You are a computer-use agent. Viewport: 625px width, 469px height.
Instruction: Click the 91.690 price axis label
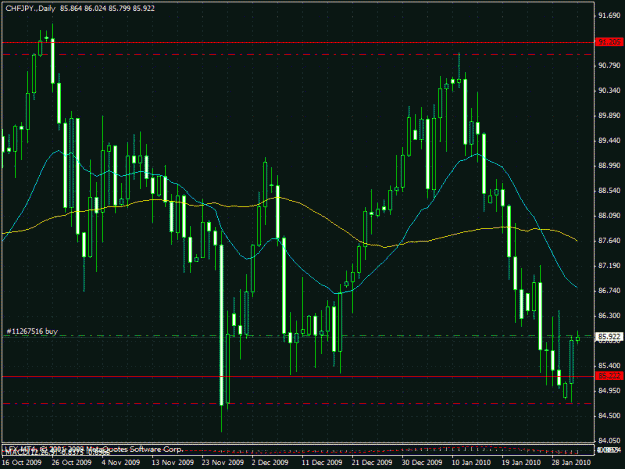(x=609, y=16)
